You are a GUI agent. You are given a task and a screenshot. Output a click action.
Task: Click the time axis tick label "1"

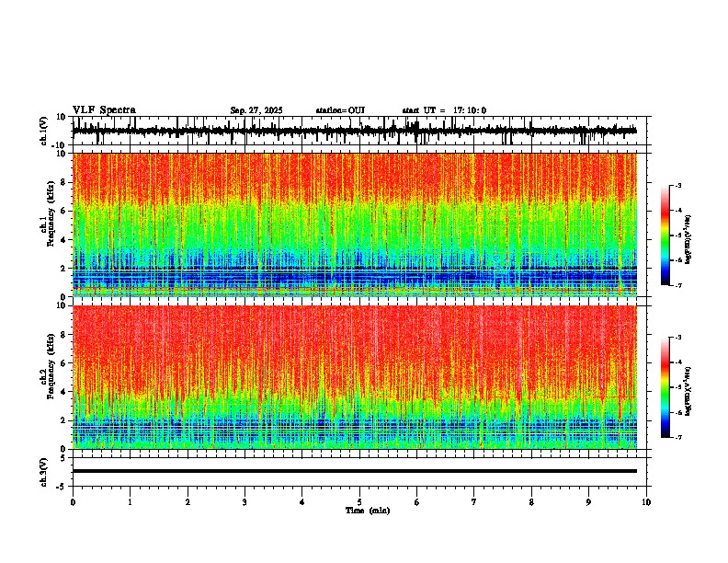[x=130, y=502]
